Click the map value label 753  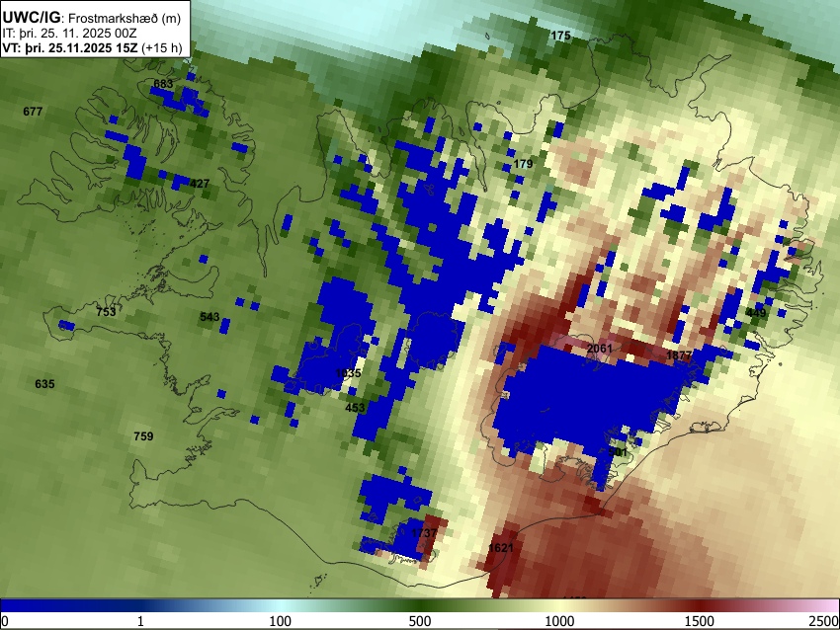coord(106,311)
